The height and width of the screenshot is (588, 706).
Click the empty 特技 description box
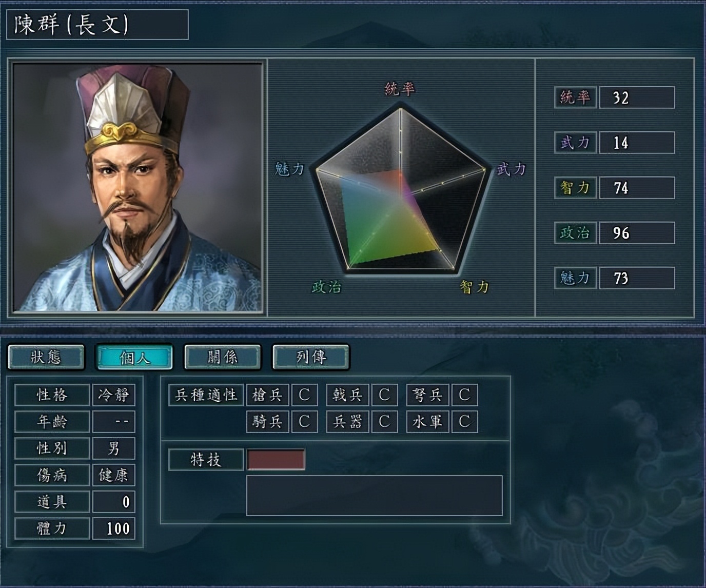[375, 496]
